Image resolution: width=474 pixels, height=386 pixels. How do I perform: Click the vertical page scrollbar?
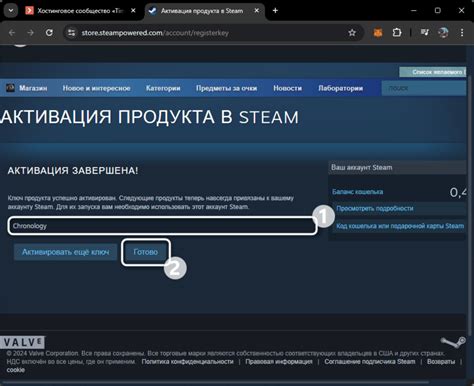pyautogui.click(x=470, y=204)
